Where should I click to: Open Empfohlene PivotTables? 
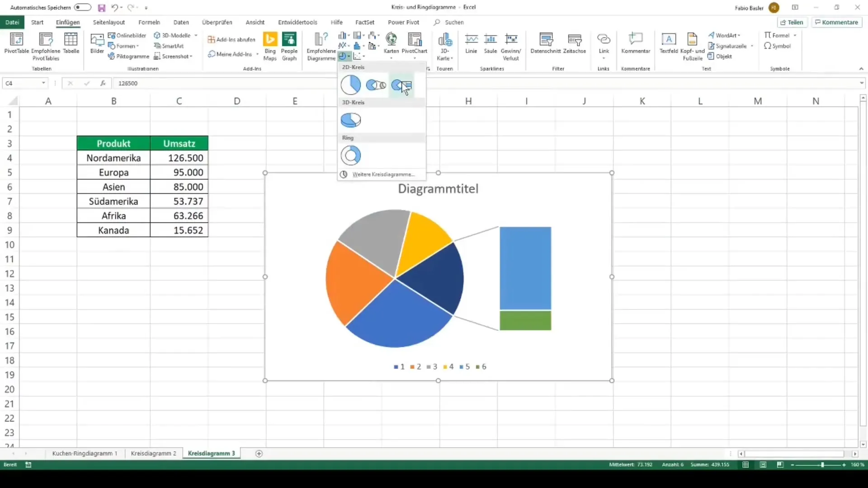point(46,47)
